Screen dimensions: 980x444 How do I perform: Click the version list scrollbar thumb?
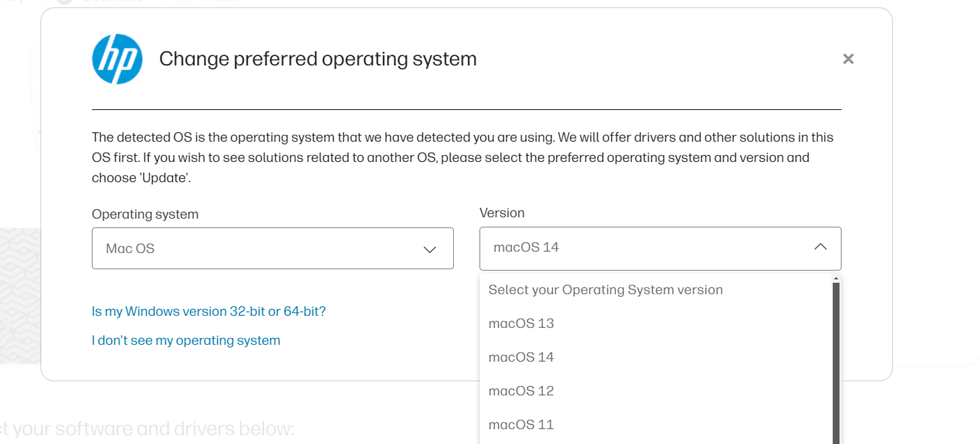click(x=836, y=363)
